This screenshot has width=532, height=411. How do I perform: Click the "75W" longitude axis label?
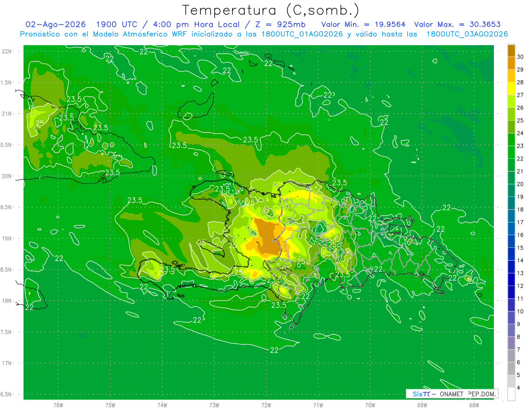tap(110, 405)
